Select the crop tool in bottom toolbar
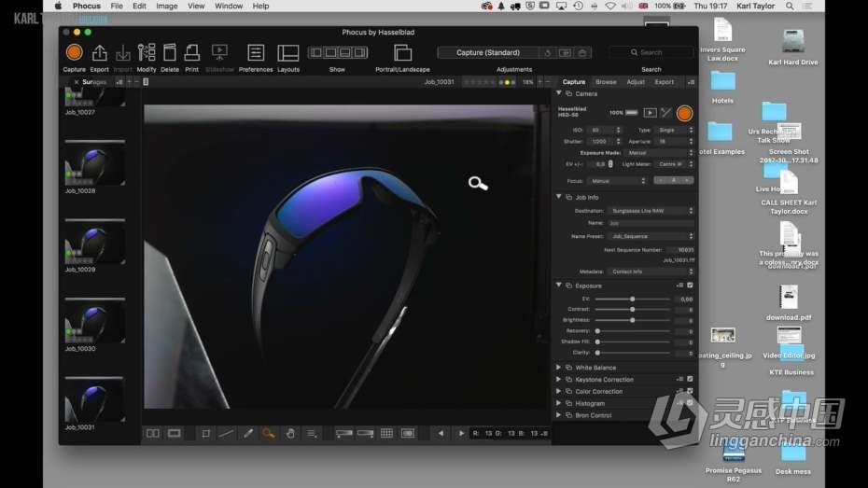 pos(205,433)
